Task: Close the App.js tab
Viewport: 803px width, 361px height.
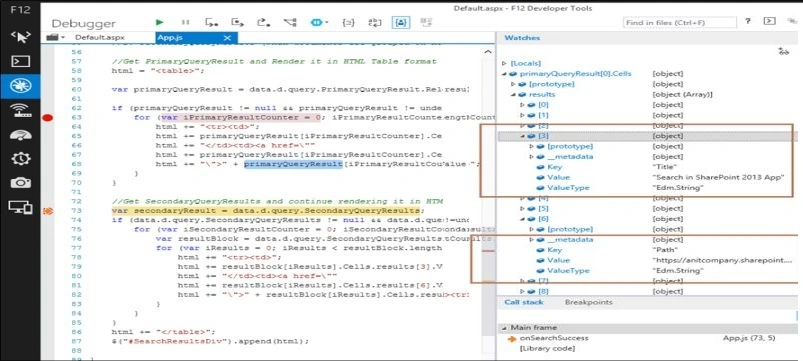Action: [227, 38]
